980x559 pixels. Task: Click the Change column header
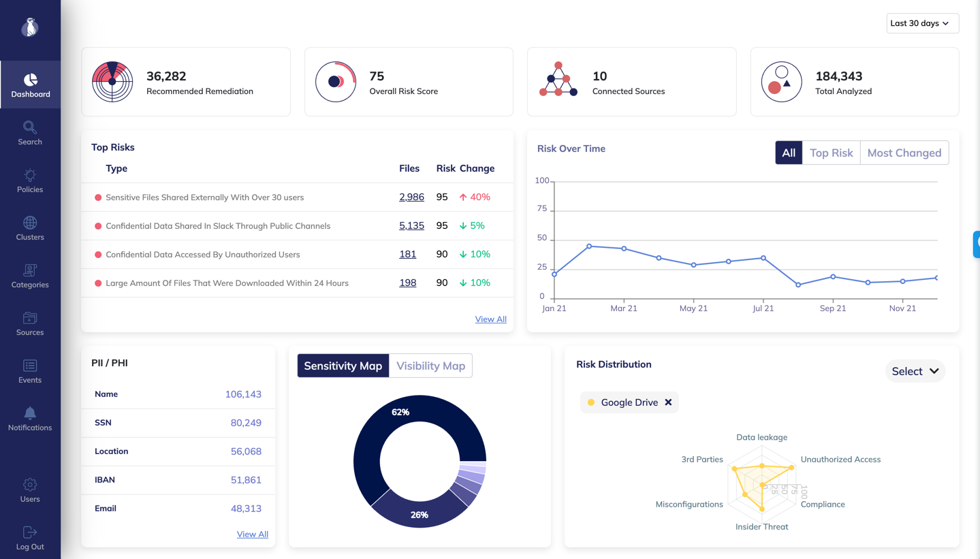click(477, 168)
